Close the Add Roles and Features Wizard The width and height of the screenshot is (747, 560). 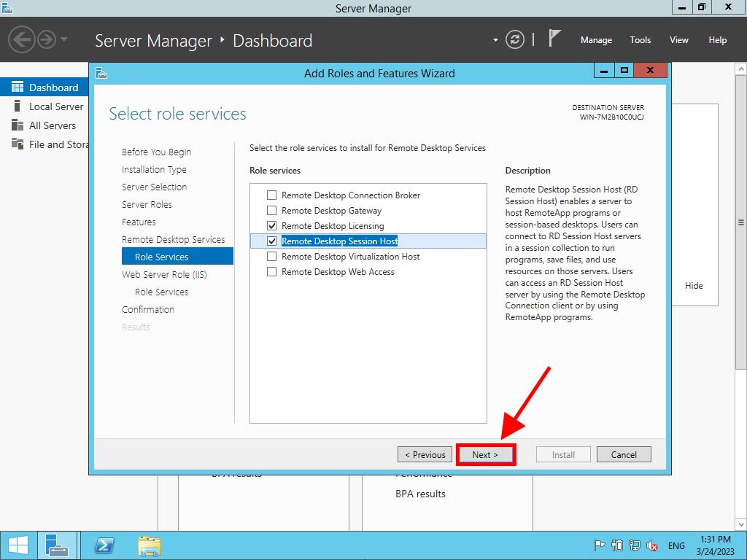click(650, 71)
